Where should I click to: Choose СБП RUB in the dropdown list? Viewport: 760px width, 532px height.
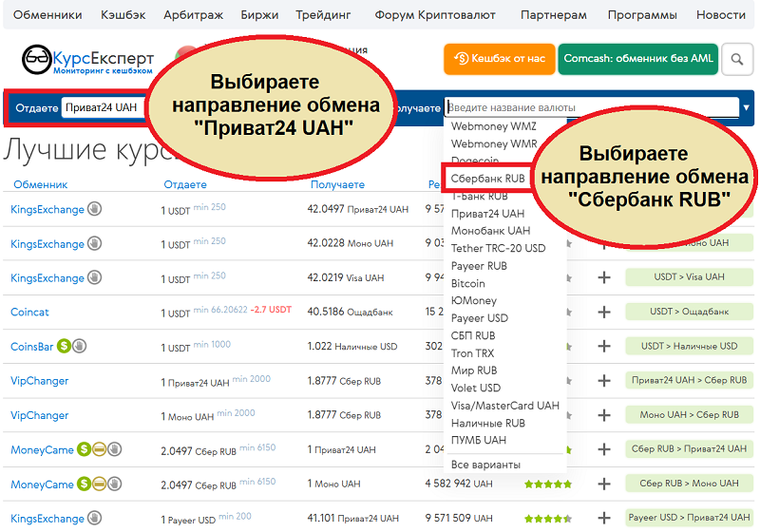click(x=473, y=335)
